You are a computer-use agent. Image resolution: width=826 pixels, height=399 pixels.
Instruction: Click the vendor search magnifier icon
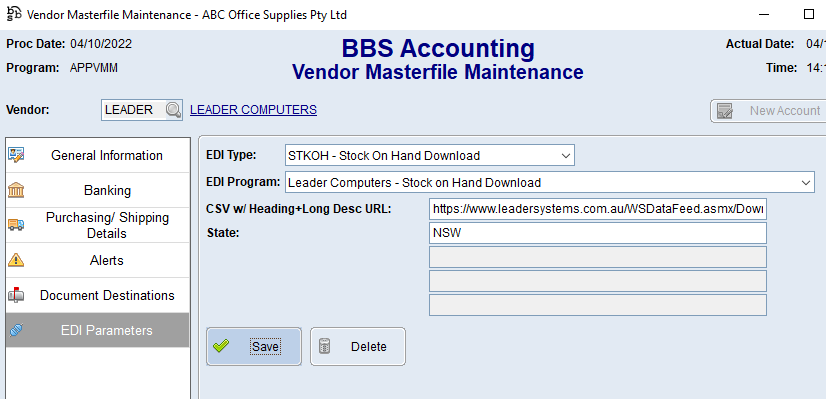tap(173, 110)
